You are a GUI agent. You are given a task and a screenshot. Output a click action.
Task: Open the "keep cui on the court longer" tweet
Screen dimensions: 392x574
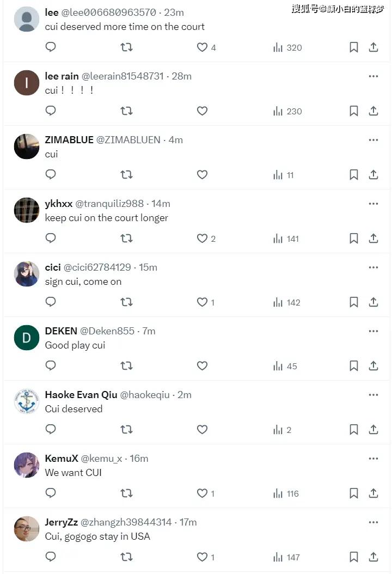coord(107,218)
